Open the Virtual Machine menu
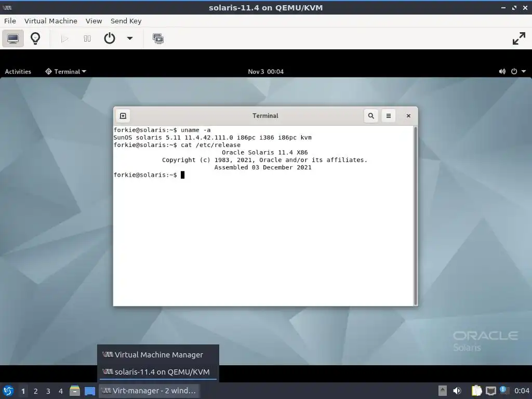Image resolution: width=532 pixels, height=399 pixels. coord(51,21)
